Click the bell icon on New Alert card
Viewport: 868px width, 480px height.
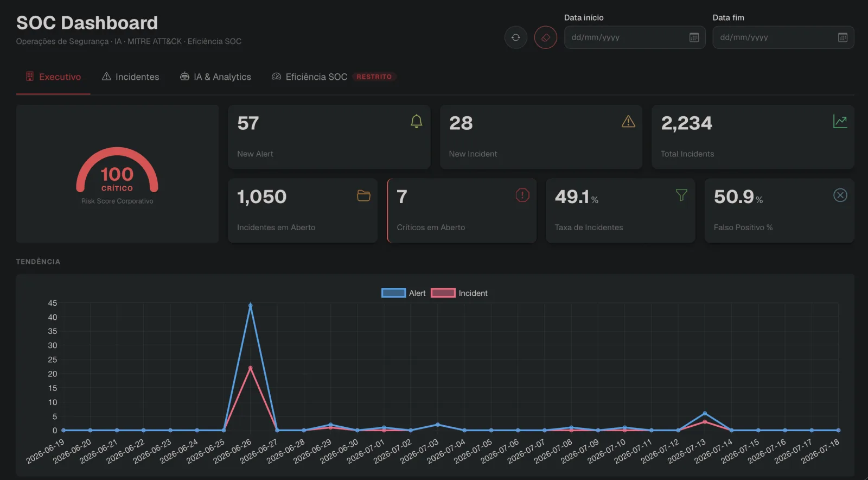[x=416, y=121]
